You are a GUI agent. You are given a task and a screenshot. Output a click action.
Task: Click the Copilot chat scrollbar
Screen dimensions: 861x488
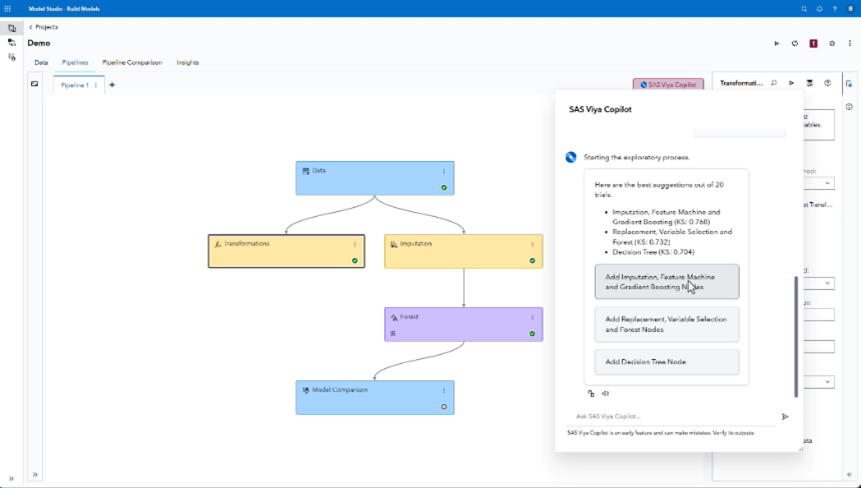pos(796,336)
